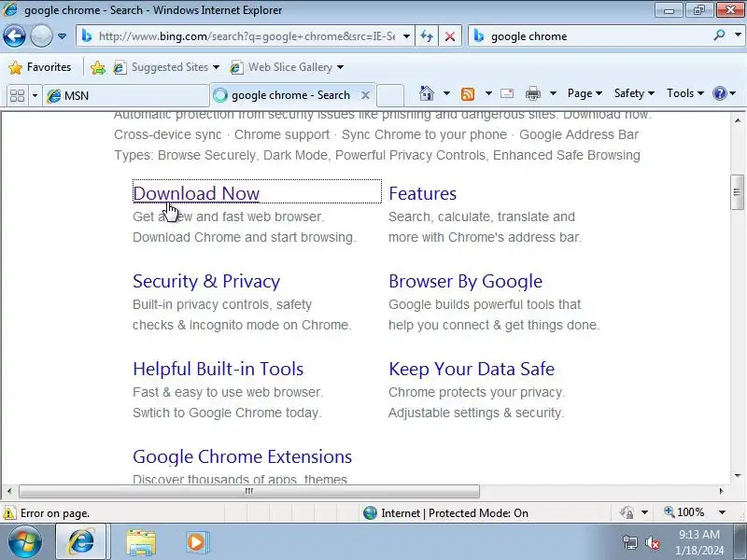Open a new blank tab
This screenshot has width=747, height=560.
[390, 95]
